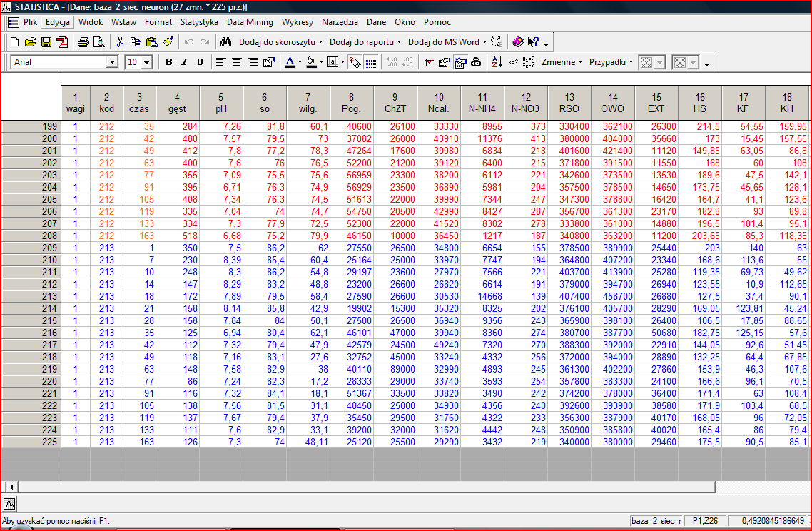Copy selection icon
This screenshot has width=812, height=531.
coord(136,42)
